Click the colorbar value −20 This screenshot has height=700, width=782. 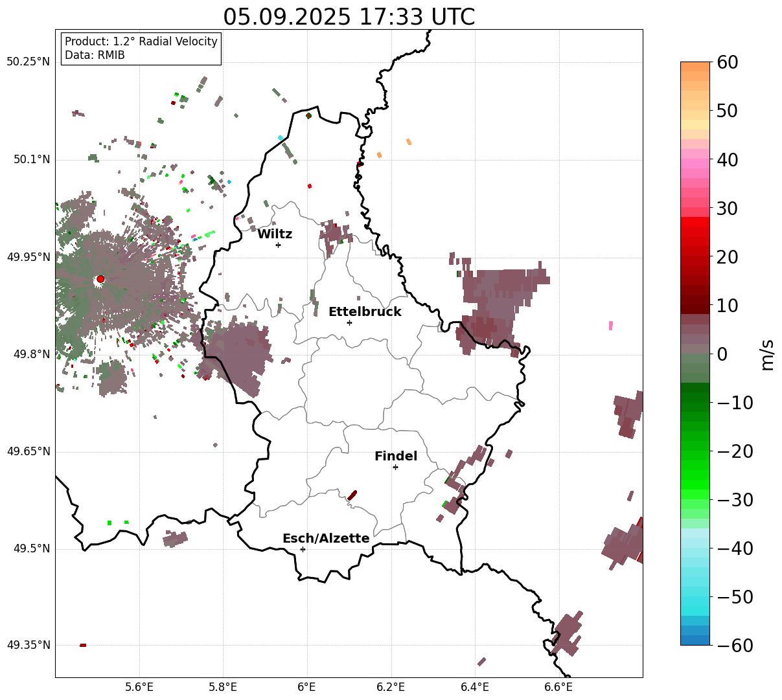pyautogui.click(x=735, y=451)
